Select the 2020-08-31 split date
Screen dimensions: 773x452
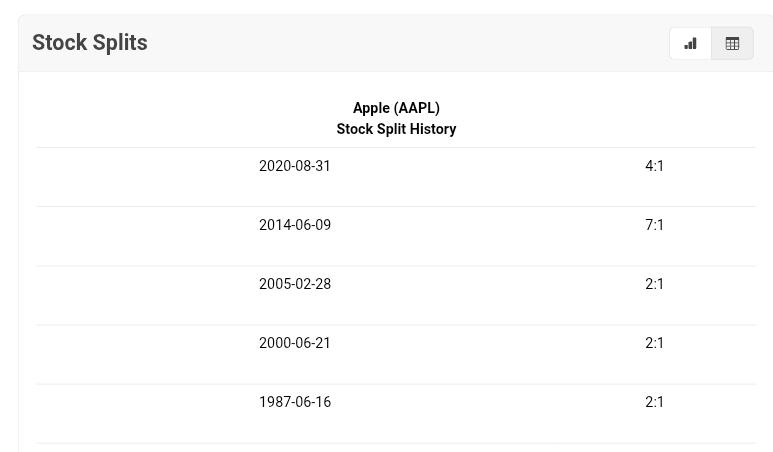(x=295, y=166)
